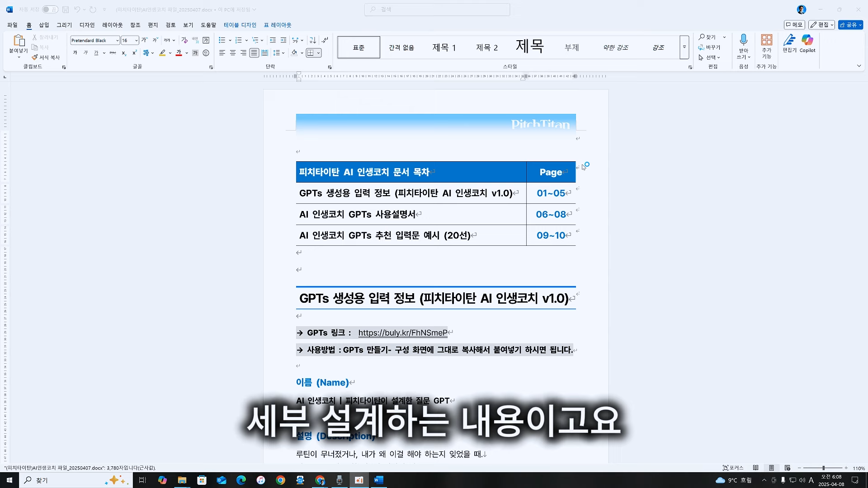This screenshot has height=488, width=868.
Task: Open the https://buly.kr/FhNSmeP hyperlink
Action: coord(403,333)
